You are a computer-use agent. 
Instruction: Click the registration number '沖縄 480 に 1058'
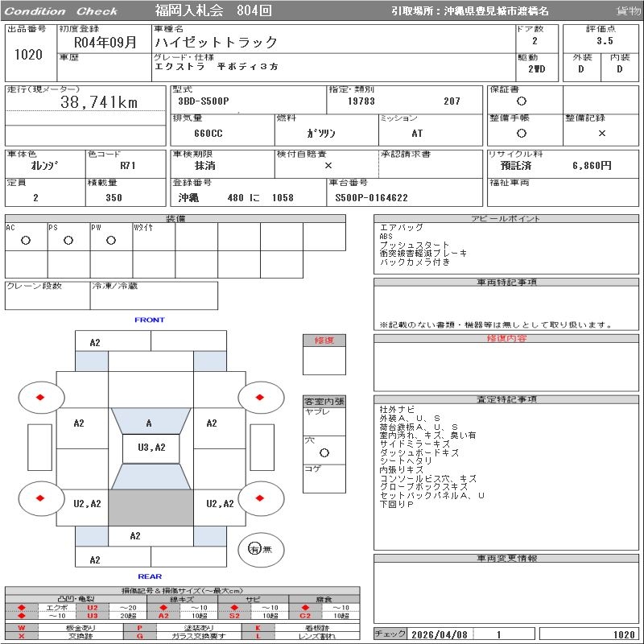236,197
